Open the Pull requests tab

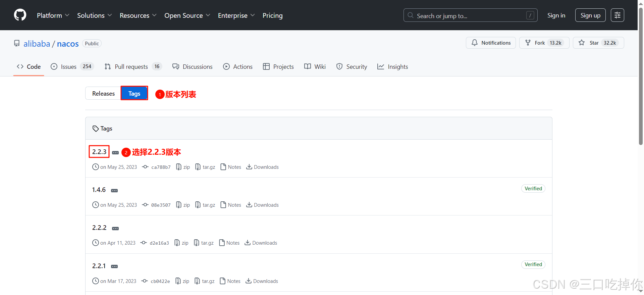[x=133, y=66]
